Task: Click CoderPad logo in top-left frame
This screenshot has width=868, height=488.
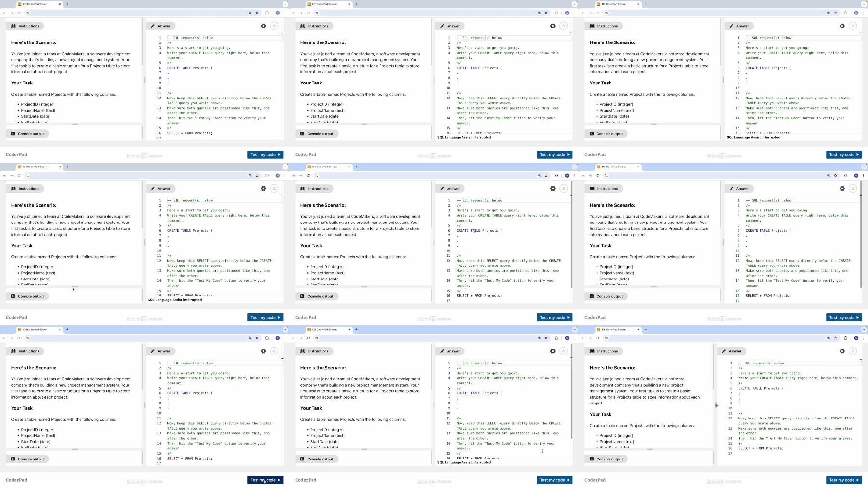Action: coord(16,155)
